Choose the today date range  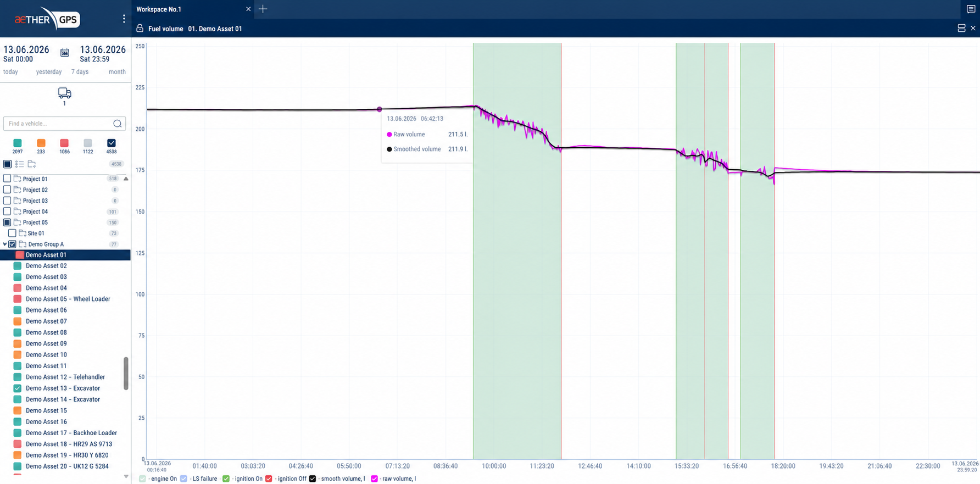[x=10, y=71]
